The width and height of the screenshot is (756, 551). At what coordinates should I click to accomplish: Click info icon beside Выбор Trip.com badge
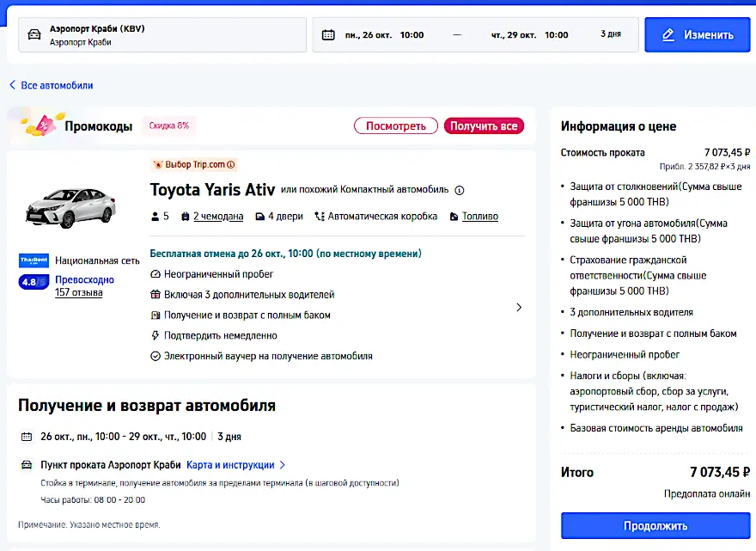231,164
